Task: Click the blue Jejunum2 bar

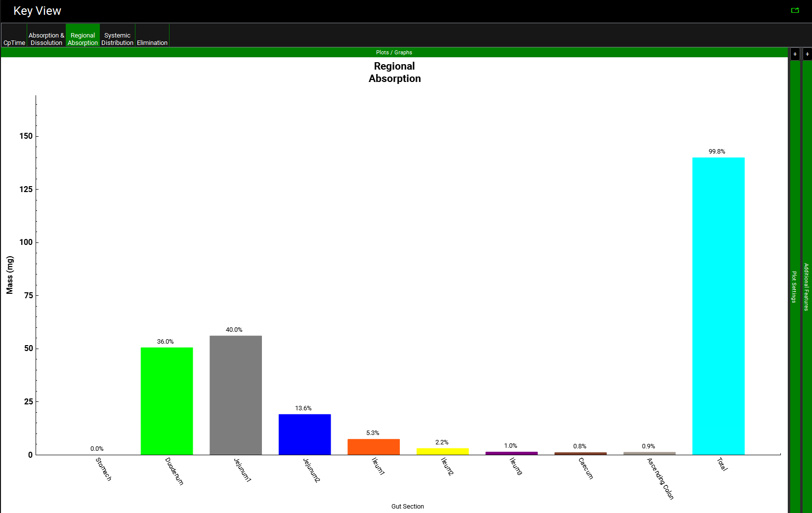Action: [x=304, y=434]
